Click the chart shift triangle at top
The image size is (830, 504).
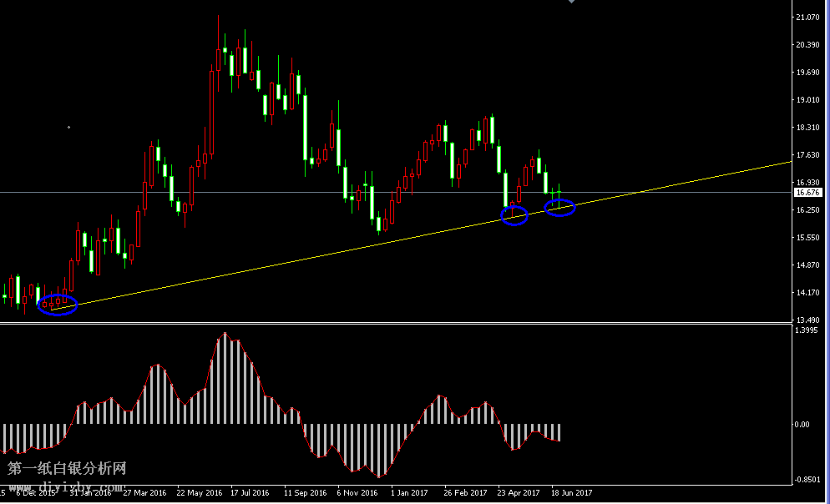571,3
